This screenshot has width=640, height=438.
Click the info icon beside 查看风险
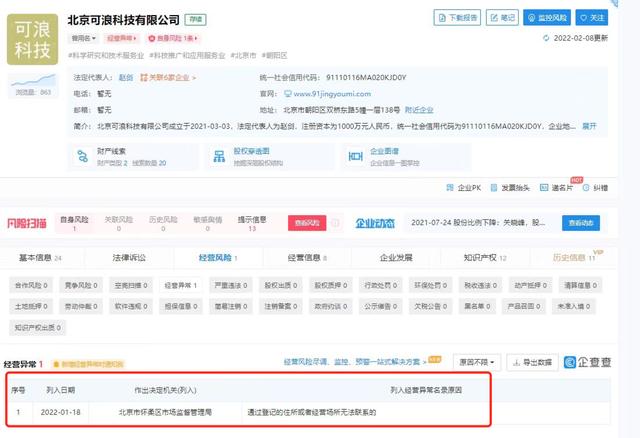335,223
